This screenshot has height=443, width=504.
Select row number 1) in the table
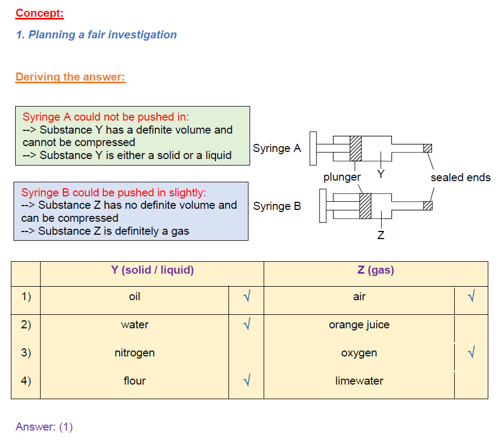pyautogui.click(x=26, y=296)
